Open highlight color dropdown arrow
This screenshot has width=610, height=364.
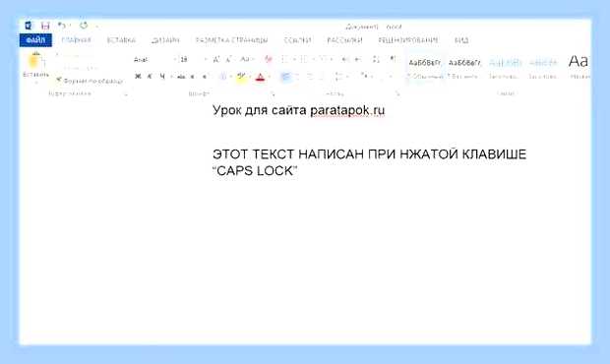(250, 77)
